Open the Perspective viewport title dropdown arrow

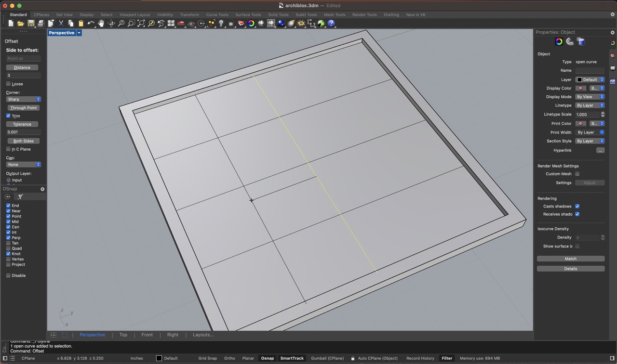point(79,33)
